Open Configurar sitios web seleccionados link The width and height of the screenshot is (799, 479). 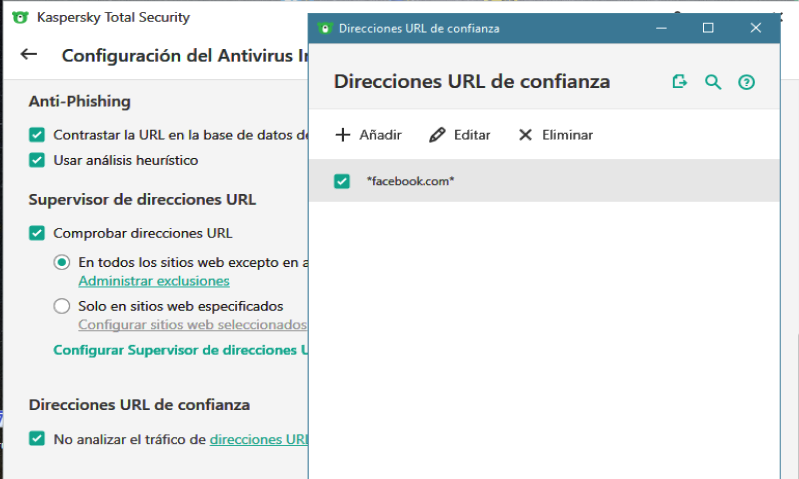click(193, 325)
